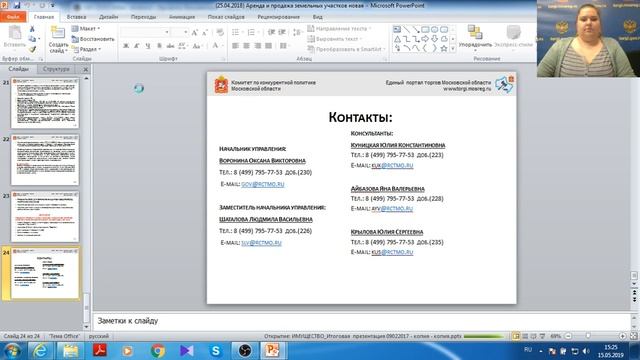The image size is (640, 360).
Task: Click the Cut scissors icon
Action: 32,29
